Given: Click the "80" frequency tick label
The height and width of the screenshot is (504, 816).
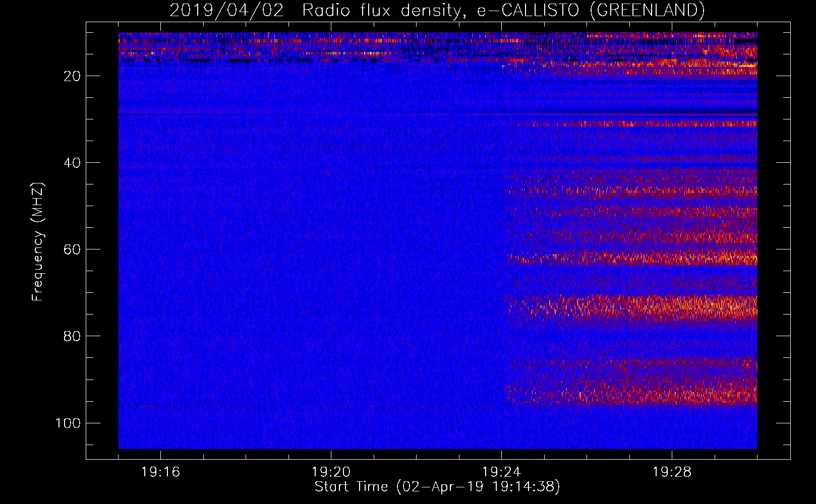Looking at the screenshot, I should tap(72, 336).
